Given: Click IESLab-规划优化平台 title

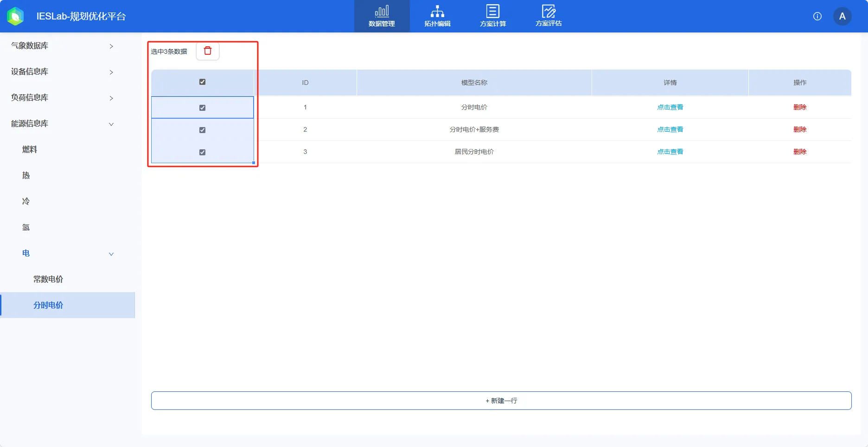Looking at the screenshot, I should (x=81, y=16).
